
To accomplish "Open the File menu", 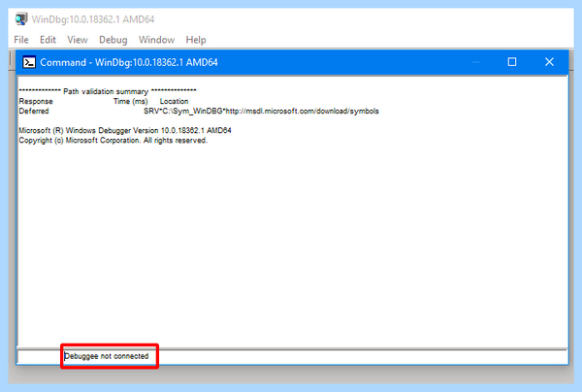I will coord(21,40).
